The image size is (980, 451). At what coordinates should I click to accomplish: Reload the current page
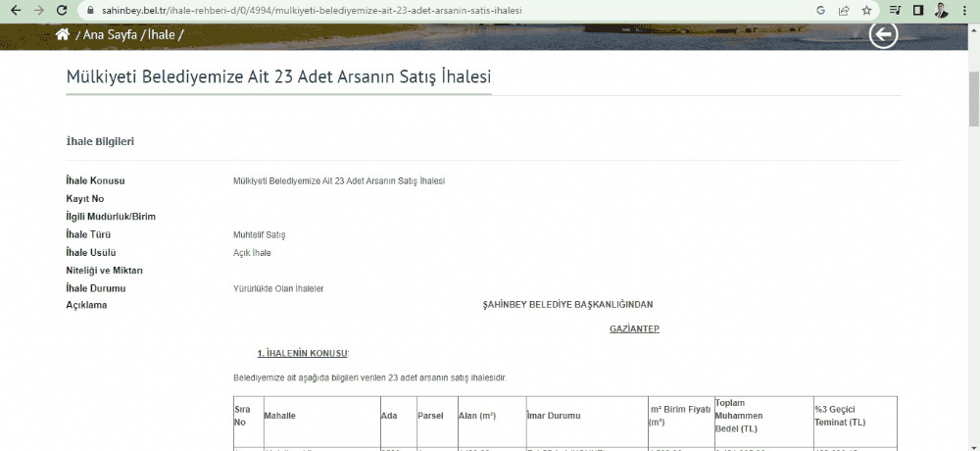tap(62, 10)
